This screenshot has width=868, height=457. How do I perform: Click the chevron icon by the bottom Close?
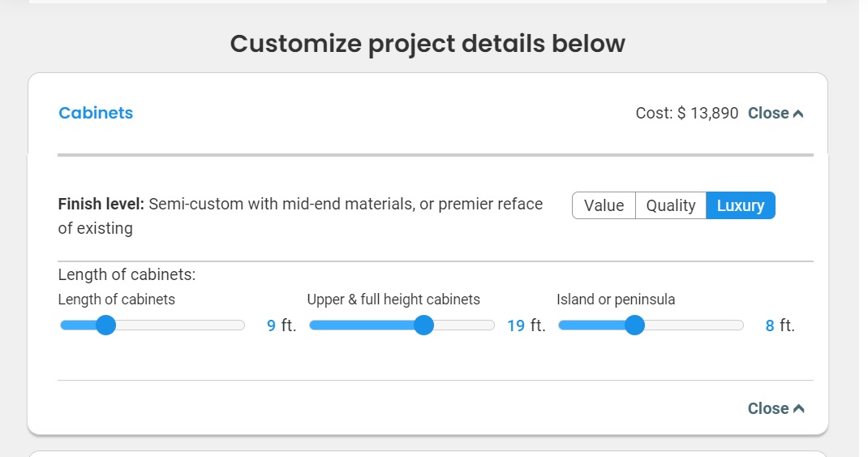(799, 409)
